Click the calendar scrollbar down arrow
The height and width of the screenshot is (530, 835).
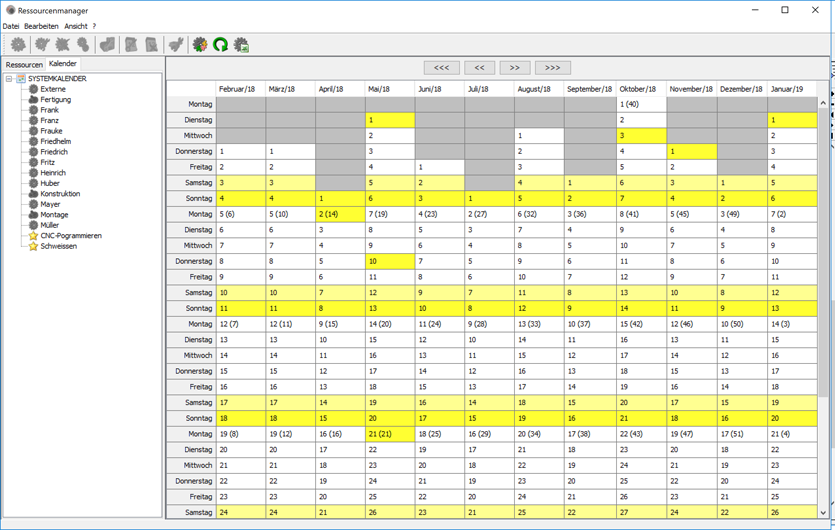click(823, 512)
